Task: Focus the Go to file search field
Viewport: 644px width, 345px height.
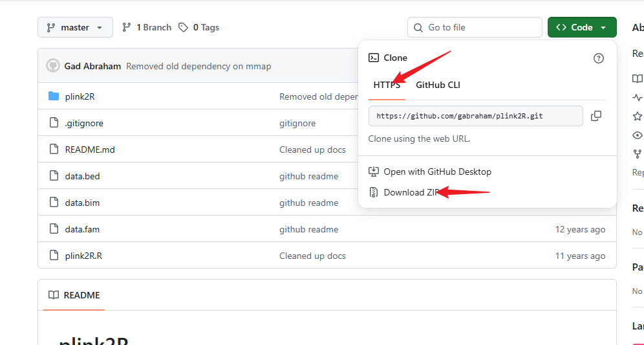Action: [475, 28]
